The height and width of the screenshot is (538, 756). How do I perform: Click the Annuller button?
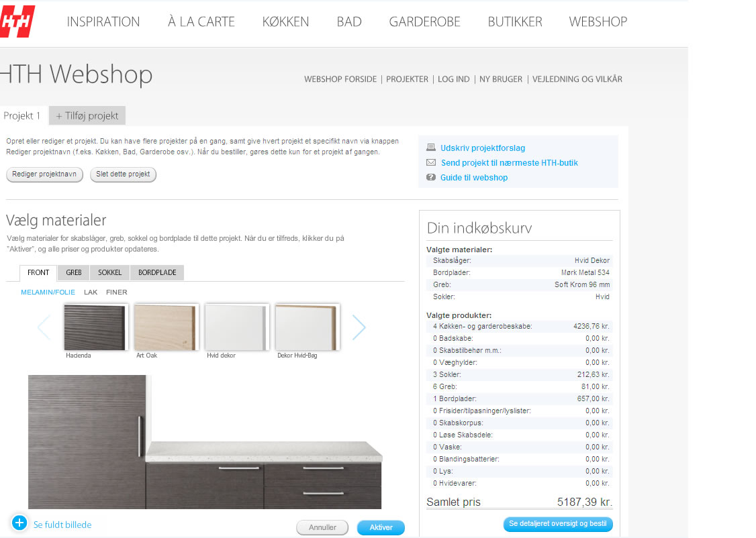[x=322, y=527]
